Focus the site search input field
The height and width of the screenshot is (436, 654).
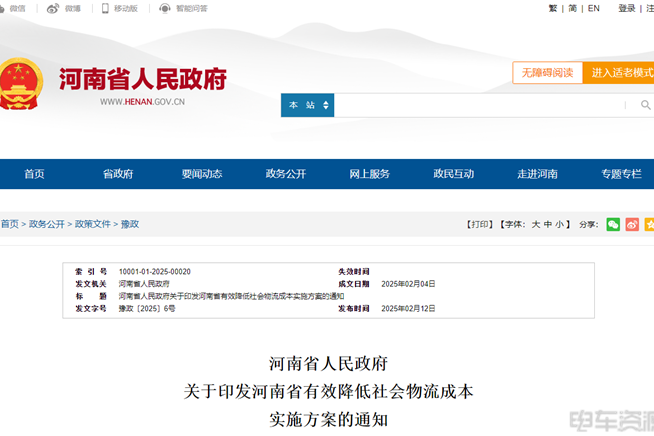point(480,105)
